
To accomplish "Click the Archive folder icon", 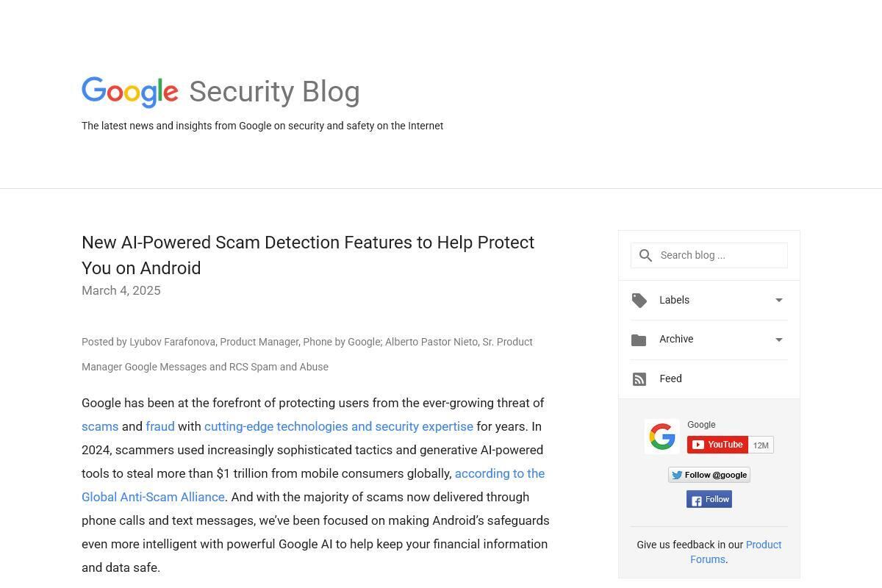I will pyautogui.click(x=639, y=340).
